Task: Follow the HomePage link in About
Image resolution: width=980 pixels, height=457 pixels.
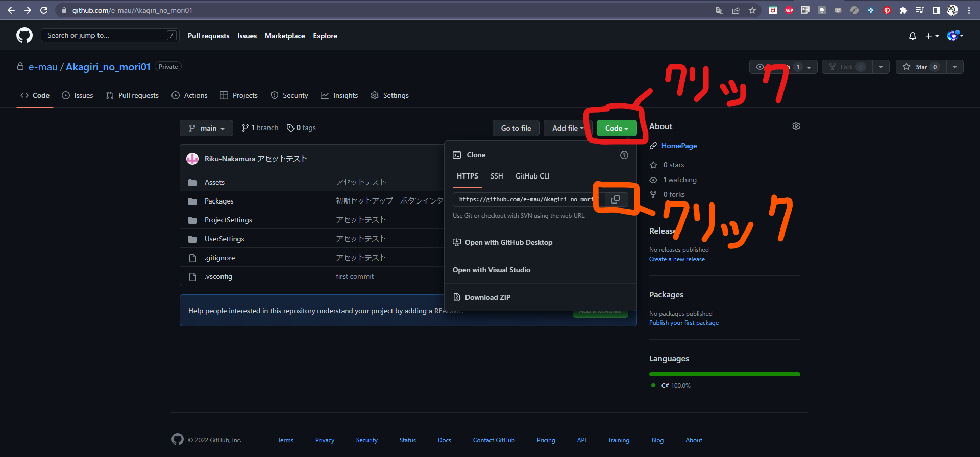Action: tap(679, 146)
